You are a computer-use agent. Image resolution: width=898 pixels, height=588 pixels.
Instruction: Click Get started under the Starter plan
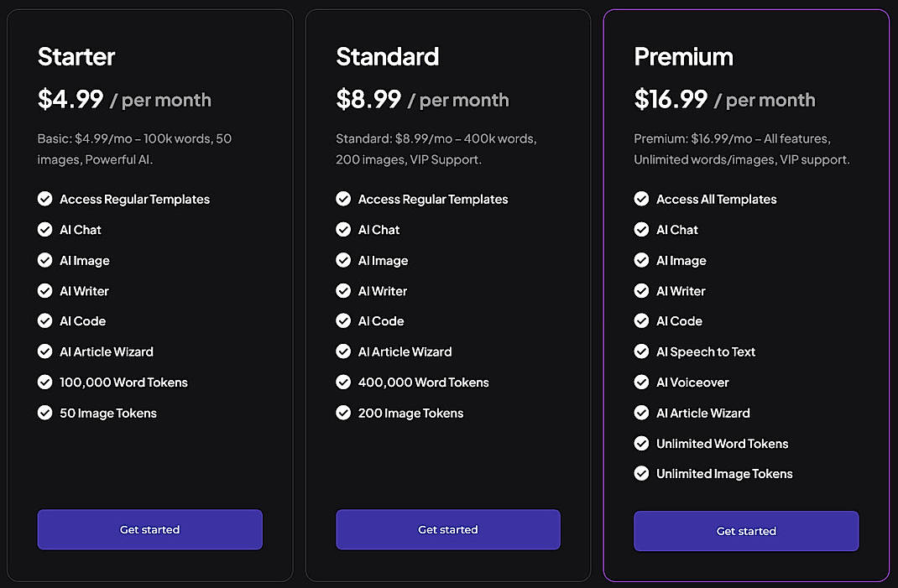coord(149,529)
